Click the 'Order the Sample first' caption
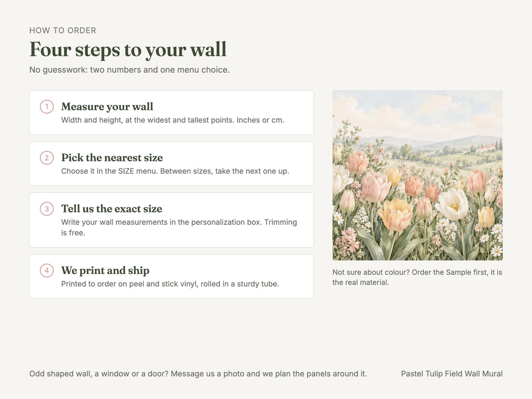The height and width of the screenshot is (399, 532). (x=417, y=277)
